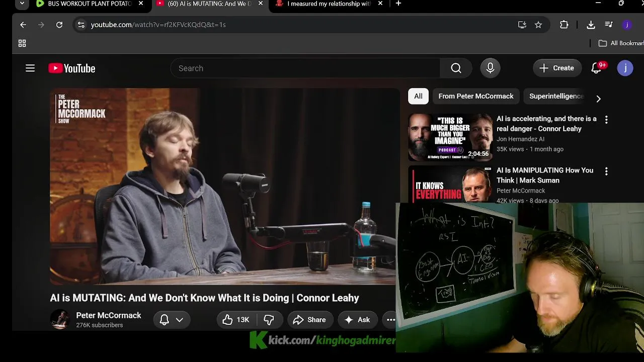Screen dimensions: 644x362
Task: Dislike the video with thumbs down
Action: pyautogui.click(x=269, y=320)
